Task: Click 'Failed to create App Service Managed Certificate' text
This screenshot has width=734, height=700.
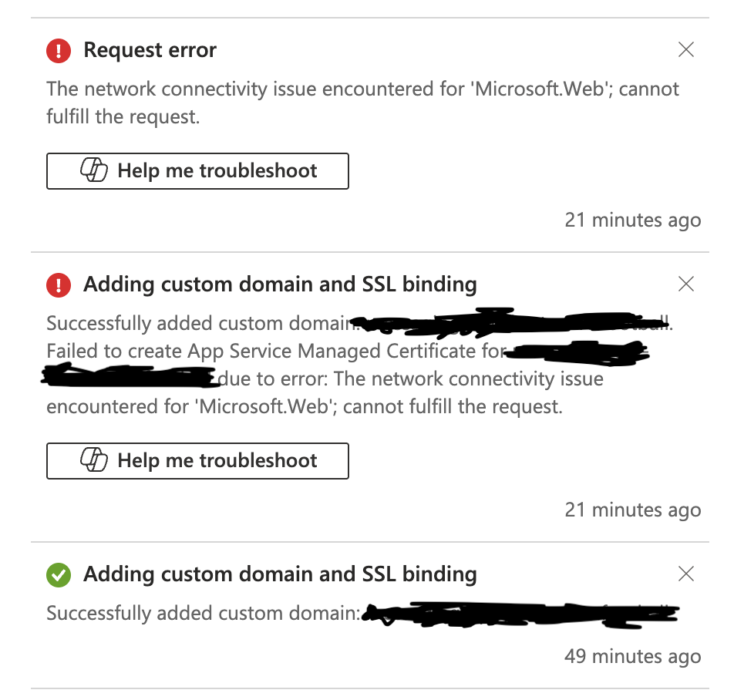Action: coord(261,351)
